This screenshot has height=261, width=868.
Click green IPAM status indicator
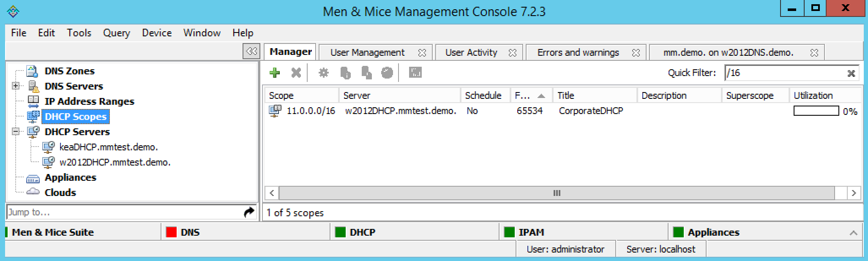point(509,232)
